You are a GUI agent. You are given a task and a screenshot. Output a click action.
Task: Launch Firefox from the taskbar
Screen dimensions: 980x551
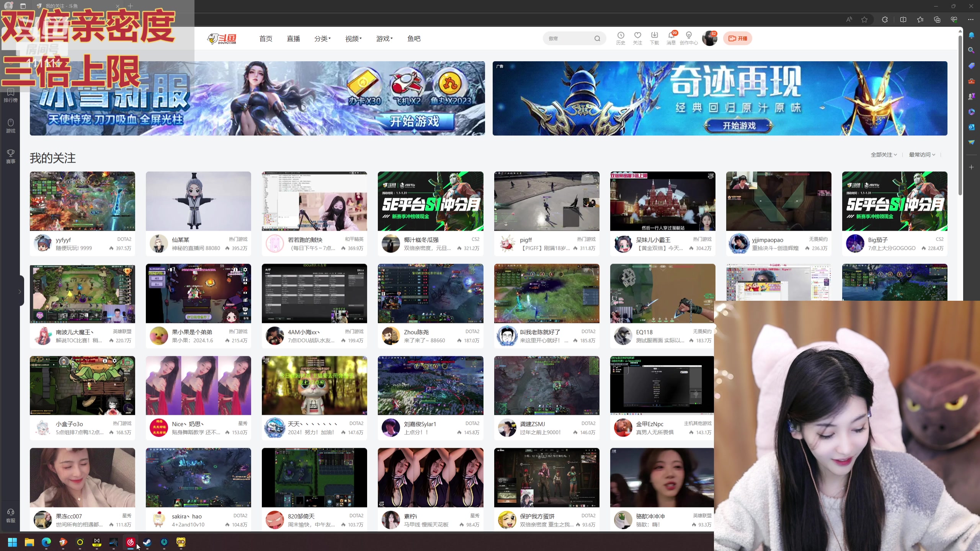[63, 542]
